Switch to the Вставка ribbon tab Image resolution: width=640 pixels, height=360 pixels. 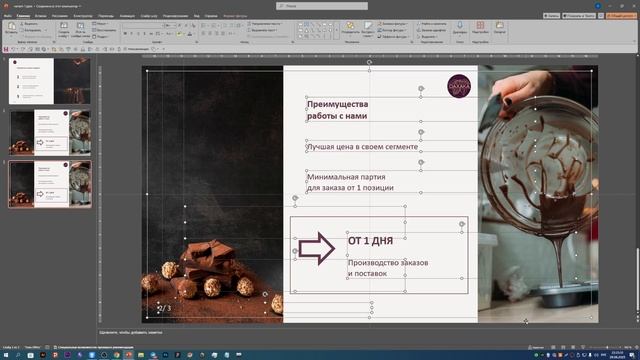click(x=40, y=16)
